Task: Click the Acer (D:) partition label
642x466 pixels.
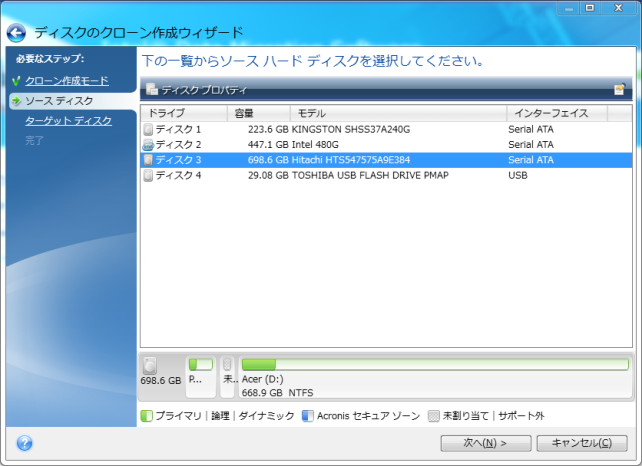Action: (262, 379)
